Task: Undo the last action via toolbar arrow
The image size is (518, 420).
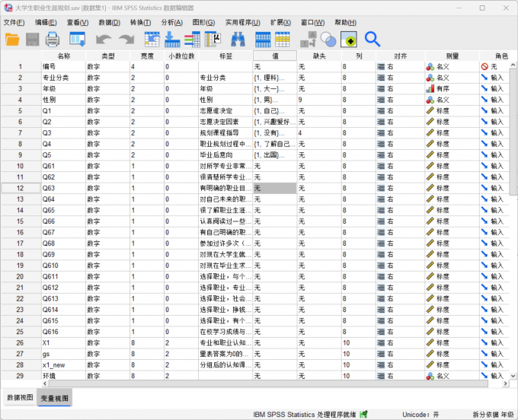Action: (x=104, y=40)
